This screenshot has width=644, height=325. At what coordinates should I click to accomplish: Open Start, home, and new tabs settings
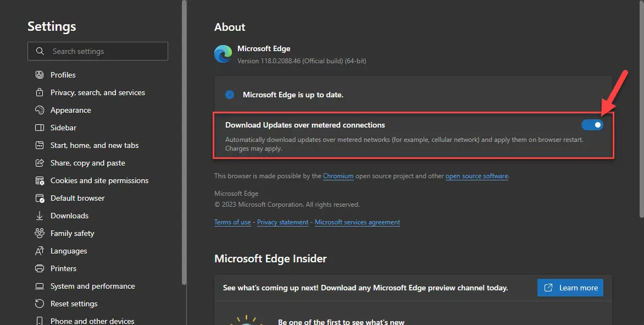click(95, 145)
